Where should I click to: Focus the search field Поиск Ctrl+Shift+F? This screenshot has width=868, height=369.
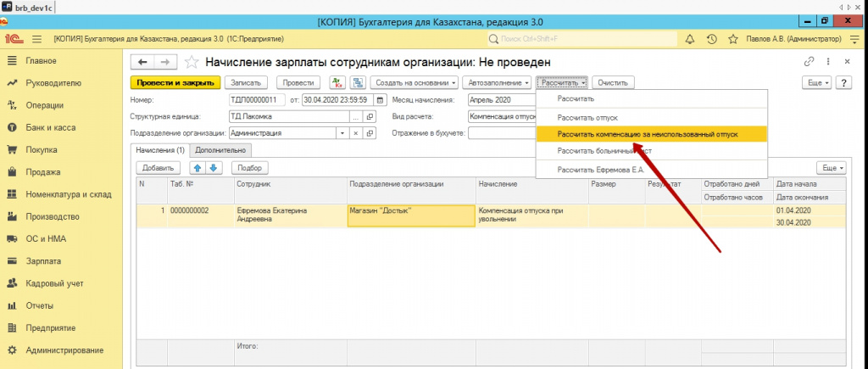click(x=582, y=39)
